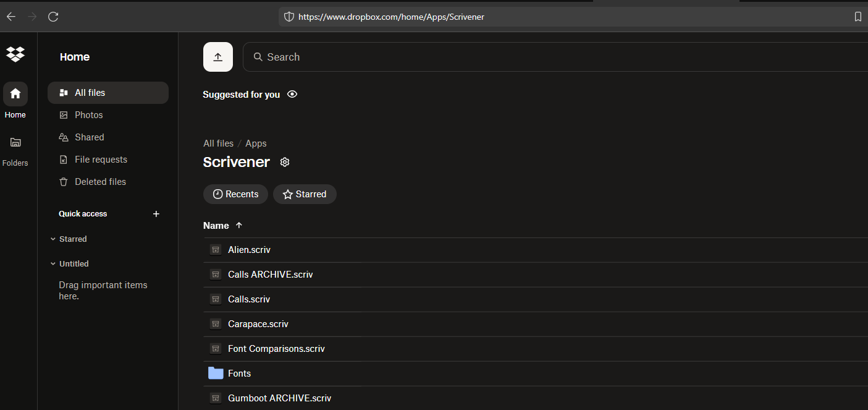
Task: Click the name sort arrow
Action: pyautogui.click(x=239, y=226)
